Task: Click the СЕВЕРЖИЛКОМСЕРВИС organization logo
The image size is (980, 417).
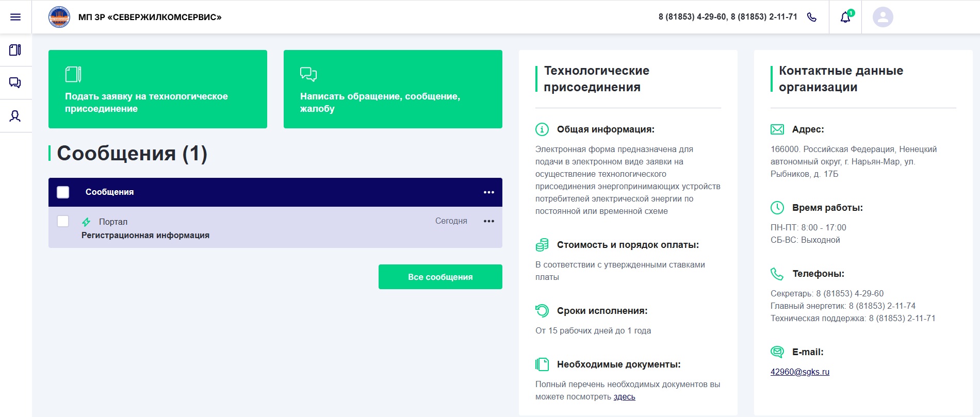Action: [59, 17]
